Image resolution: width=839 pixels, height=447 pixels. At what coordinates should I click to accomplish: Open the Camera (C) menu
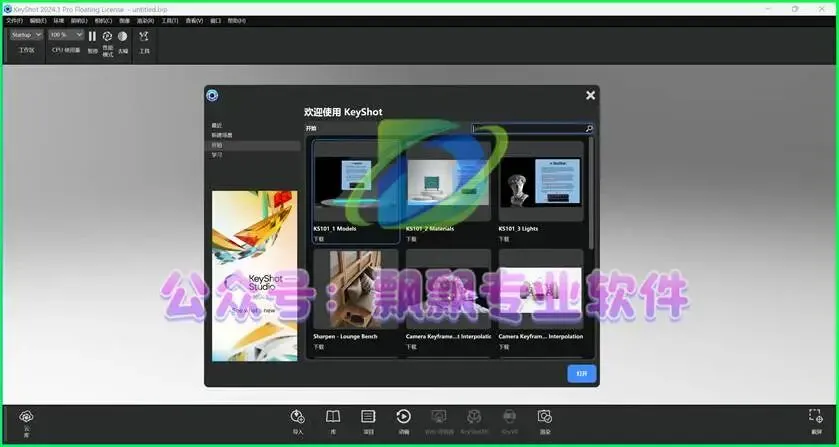(103, 21)
